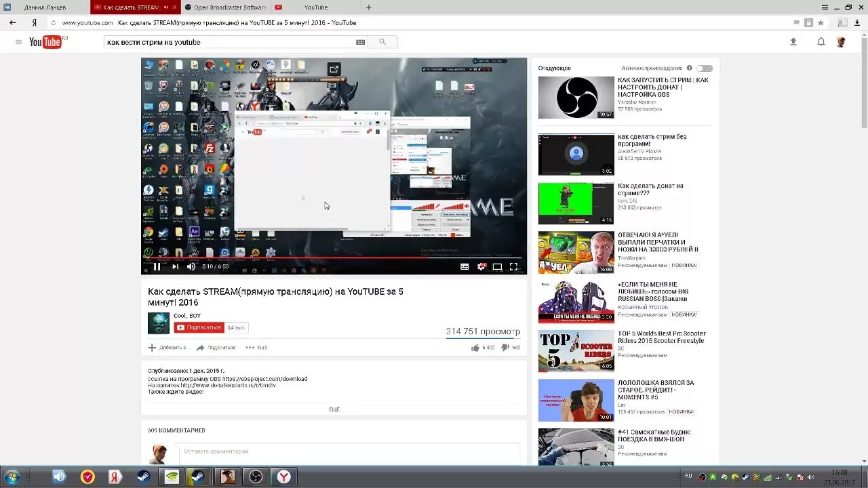Viewport: 868px width, 488px height.
Task: Open a new browser tab
Action: pyautogui.click(x=368, y=7)
